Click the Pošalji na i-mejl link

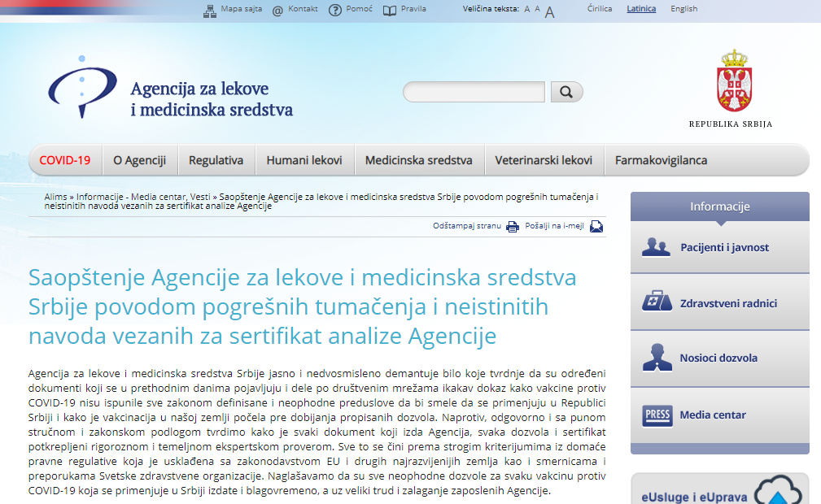[554, 226]
